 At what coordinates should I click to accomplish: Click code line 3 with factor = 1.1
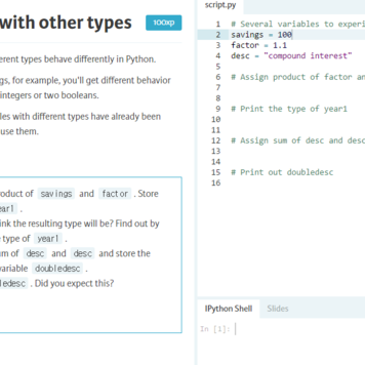[259, 45]
